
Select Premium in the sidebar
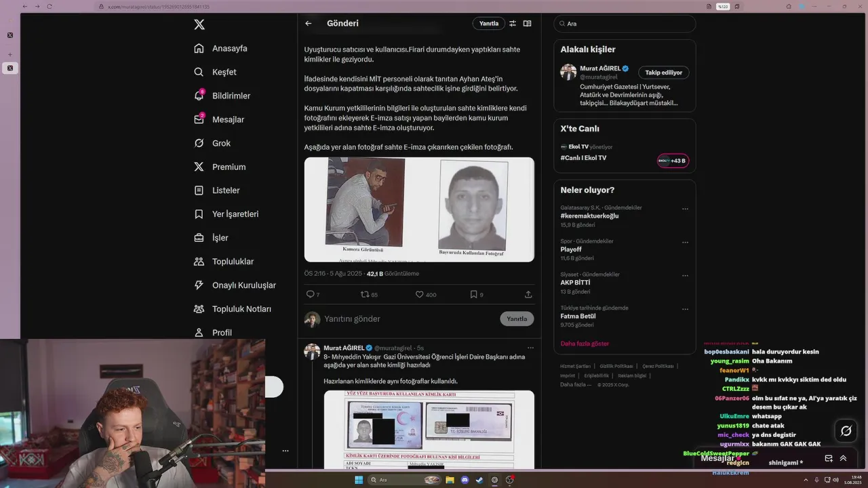[220, 167]
